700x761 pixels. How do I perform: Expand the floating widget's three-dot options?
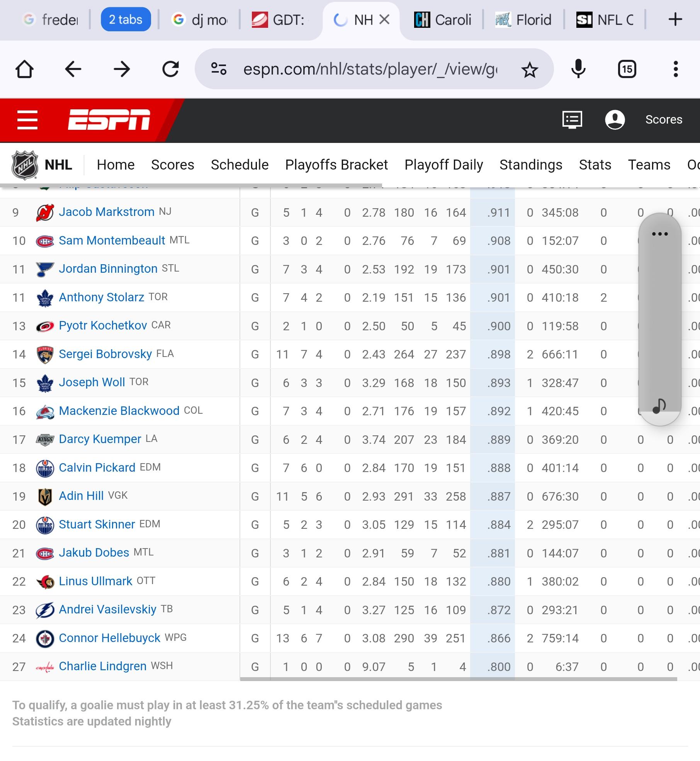tap(660, 234)
